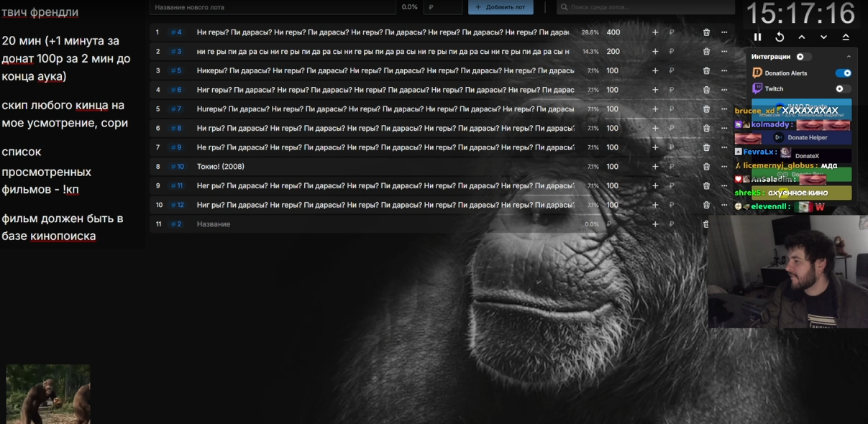
Task: Delete lot #7 with its trash icon
Action: pos(706,109)
